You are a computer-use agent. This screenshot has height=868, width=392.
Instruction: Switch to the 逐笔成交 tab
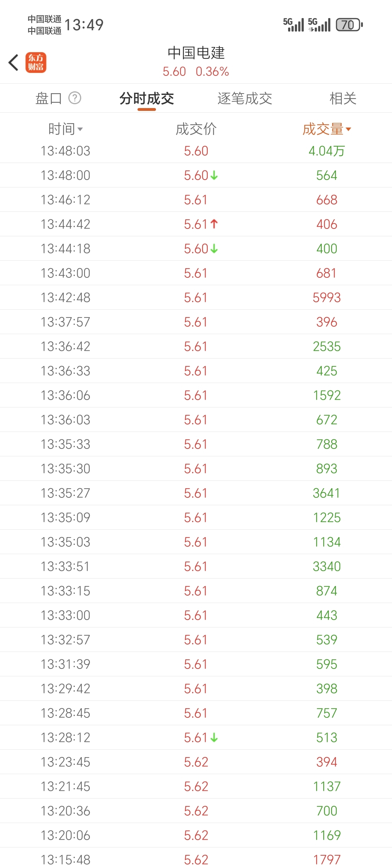(x=245, y=98)
